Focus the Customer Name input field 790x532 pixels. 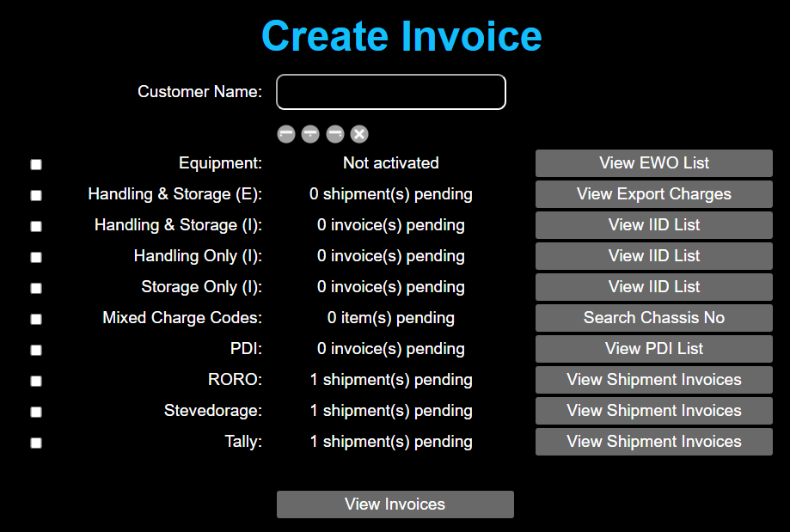point(391,92)
